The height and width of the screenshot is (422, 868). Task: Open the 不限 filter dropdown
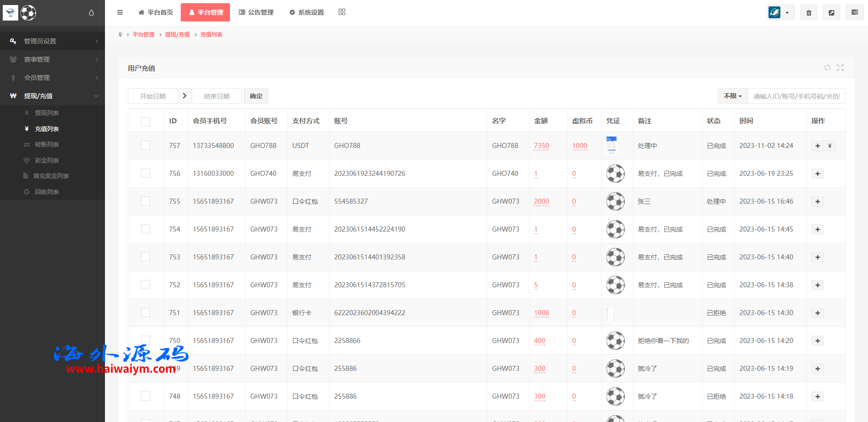732,96
